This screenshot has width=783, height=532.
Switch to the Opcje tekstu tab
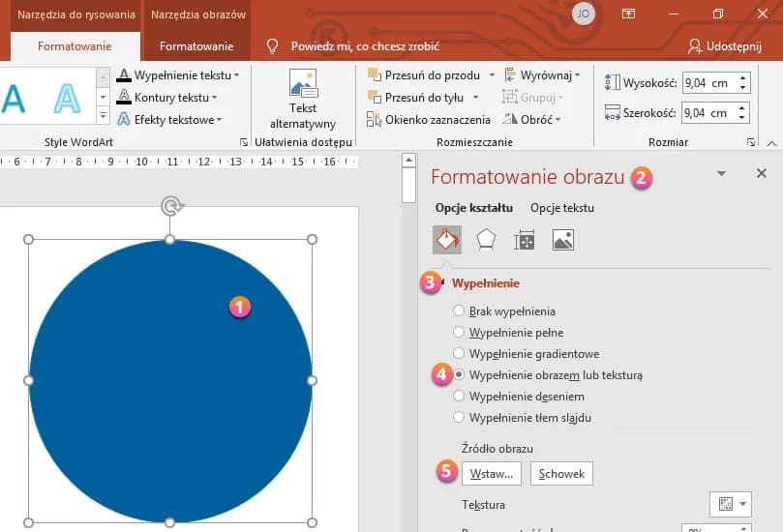[x=561, y=208]
